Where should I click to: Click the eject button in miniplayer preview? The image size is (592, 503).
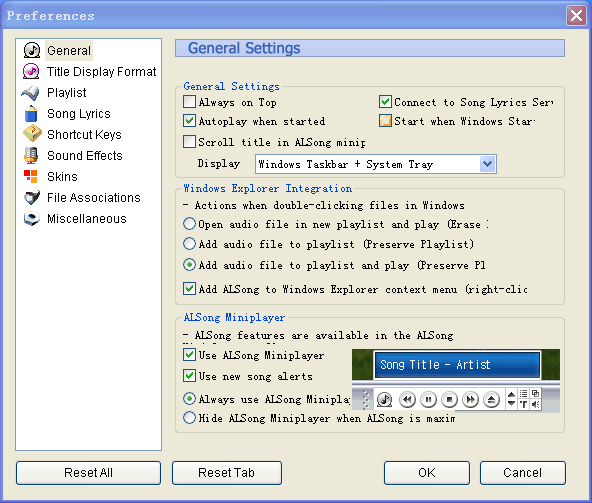coord(491,399)
